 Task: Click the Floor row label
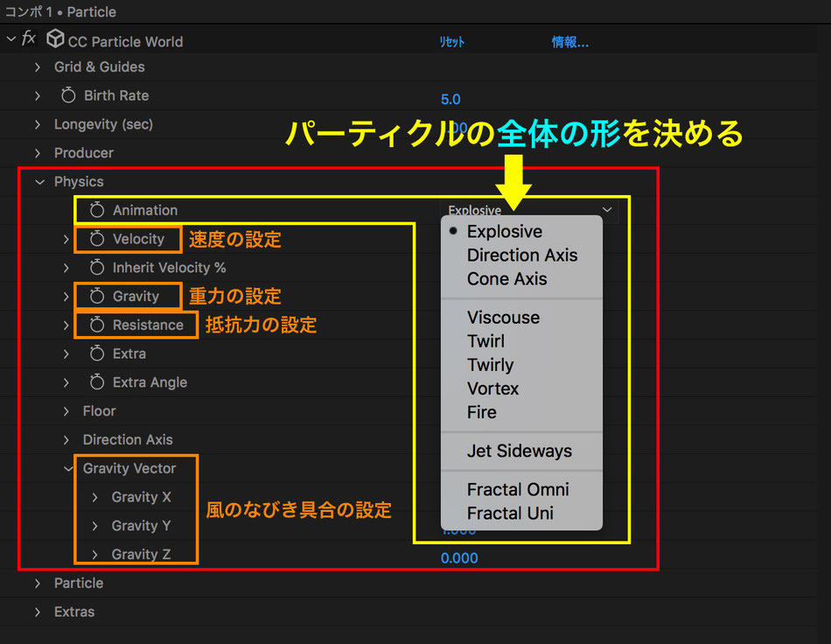point(99,411)
